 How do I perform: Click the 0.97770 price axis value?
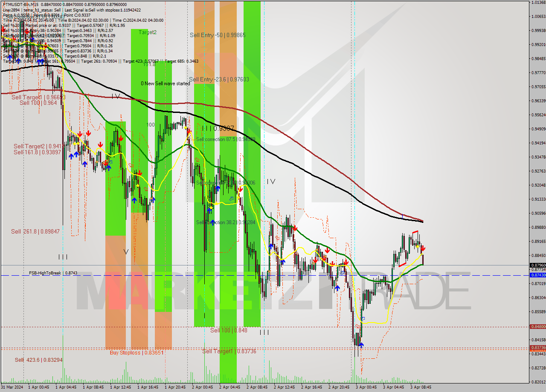539,72
